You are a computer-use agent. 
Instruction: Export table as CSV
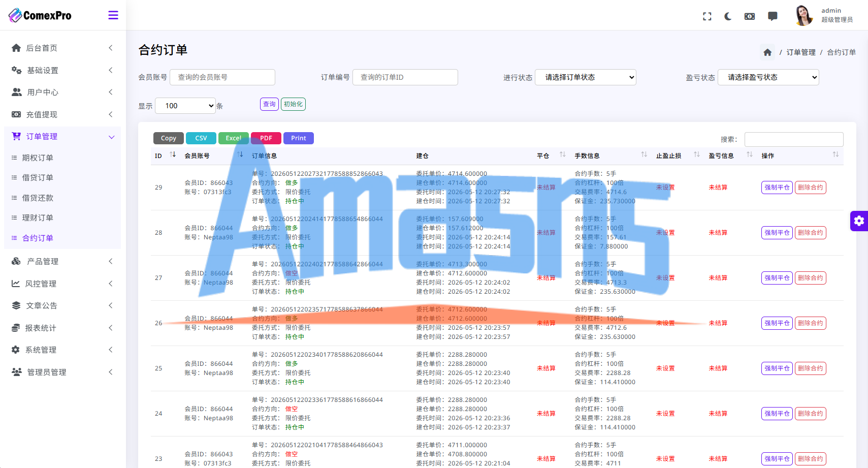(201, 138)
